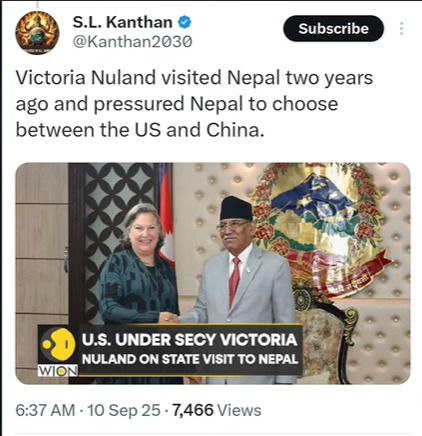The image size is (422, 436).
Task: View the 7,466 Views analytics
Action: (217, 410)
